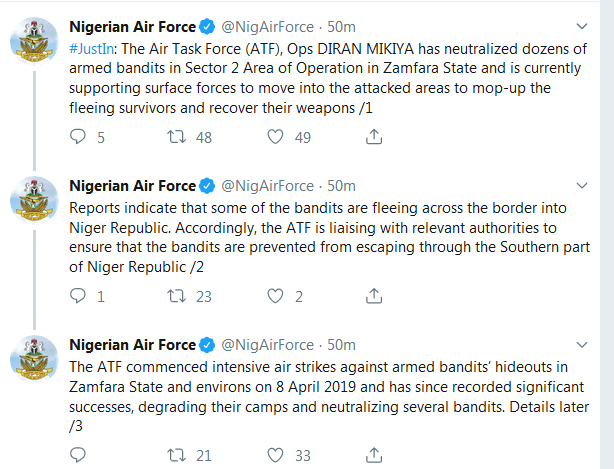Open the first tweet's 50m timestamp

[341, 27]
